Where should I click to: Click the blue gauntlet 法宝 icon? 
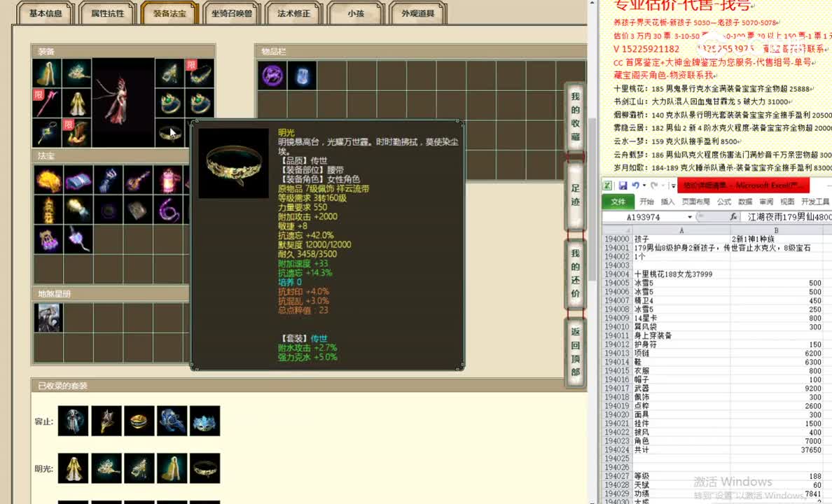pyautogui.click(x=109, y=181)
